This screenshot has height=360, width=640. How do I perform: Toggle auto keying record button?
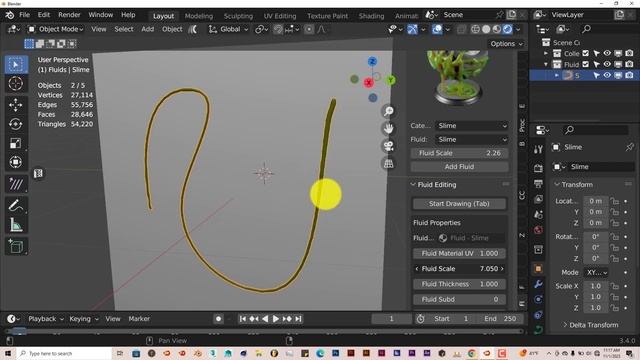click(218, 319)
